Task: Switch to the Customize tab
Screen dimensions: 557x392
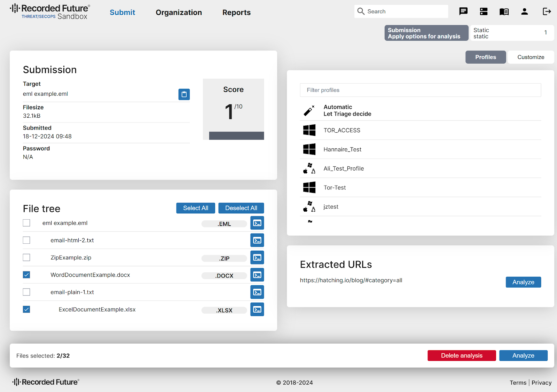Action: click(531, 57)
